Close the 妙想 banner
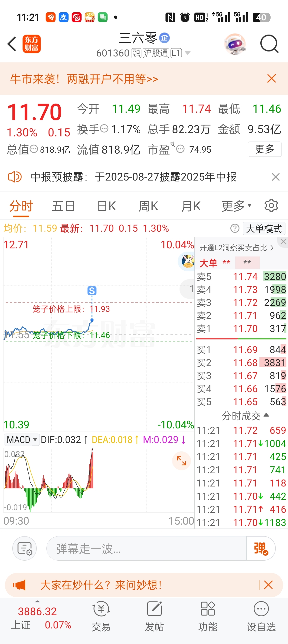288x644 pixels. pos(268,585)
